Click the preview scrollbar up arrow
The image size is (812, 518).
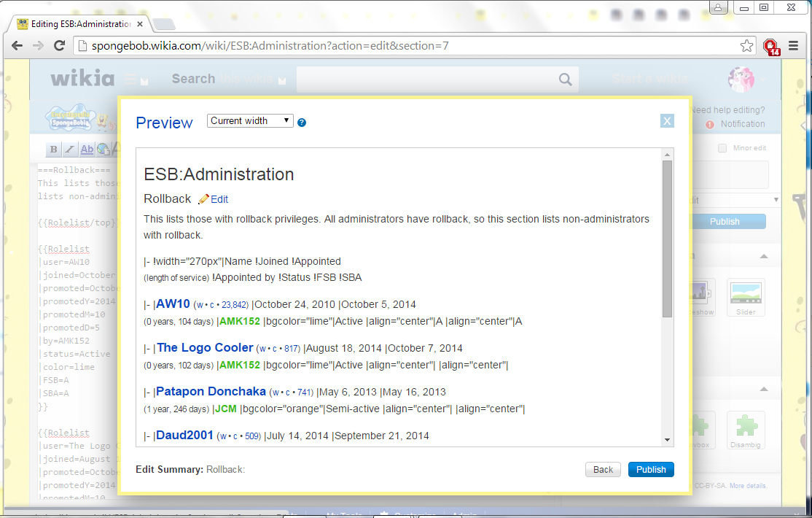tap(667, 155)
